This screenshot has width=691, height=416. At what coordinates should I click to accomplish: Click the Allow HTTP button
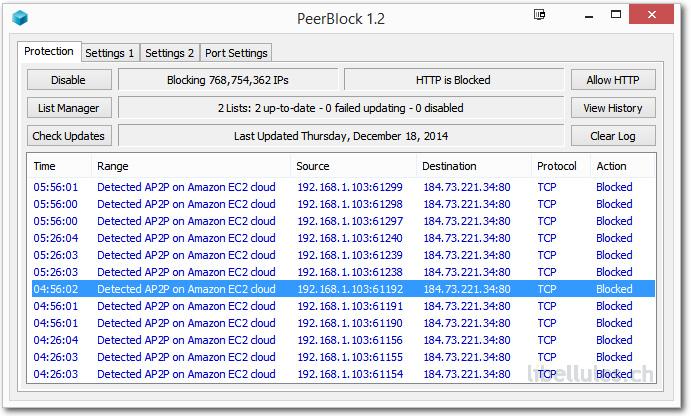pyautogui.click(x=613, y=80)
